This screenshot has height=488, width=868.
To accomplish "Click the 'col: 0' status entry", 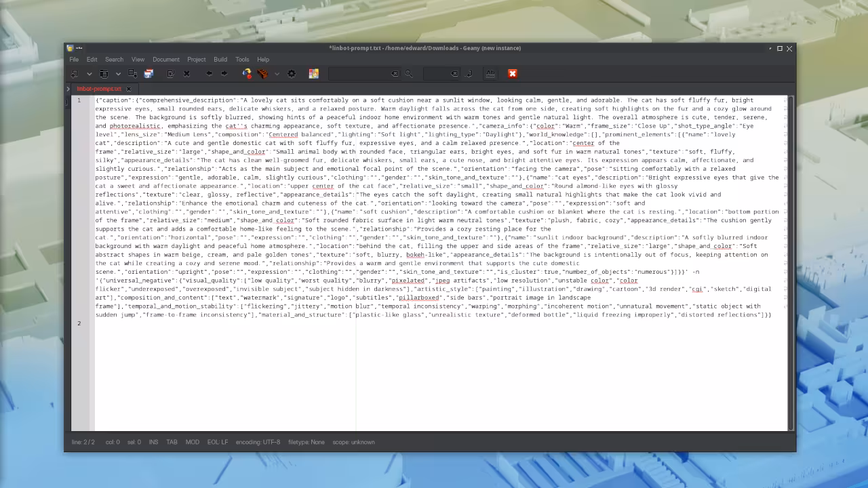I will pos(113,442).
